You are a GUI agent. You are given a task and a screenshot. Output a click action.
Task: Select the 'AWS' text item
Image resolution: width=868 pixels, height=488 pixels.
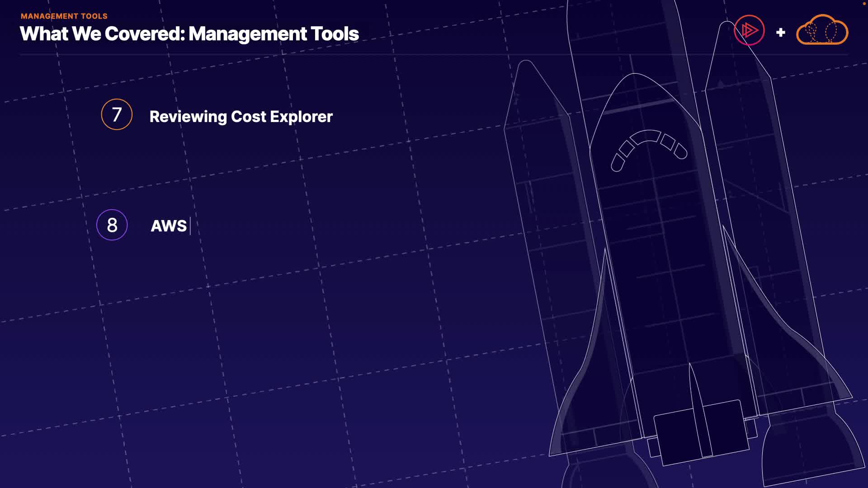click(x=169, y=225)
